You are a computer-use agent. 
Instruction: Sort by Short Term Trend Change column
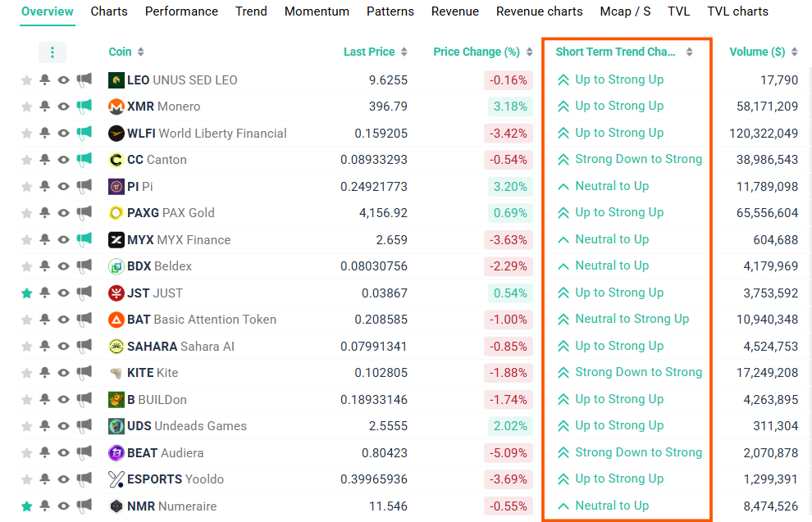pos(616,52)
